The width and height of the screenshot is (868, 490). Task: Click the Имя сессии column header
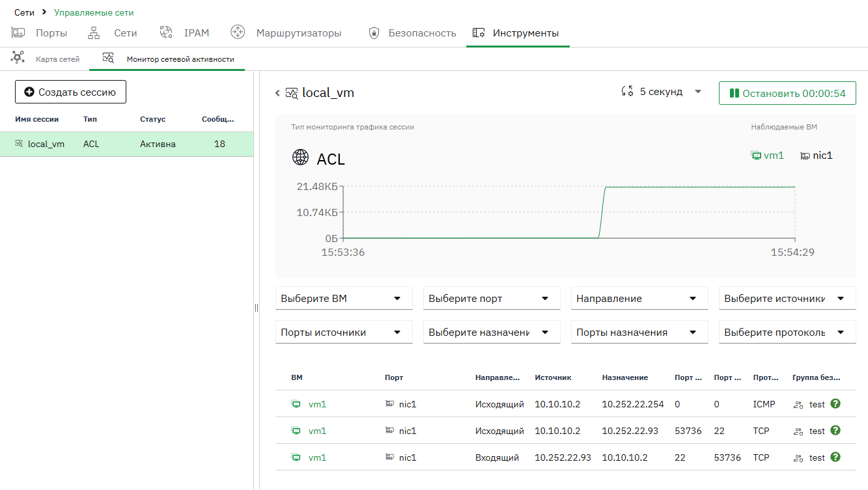click(x=36, y=120)
